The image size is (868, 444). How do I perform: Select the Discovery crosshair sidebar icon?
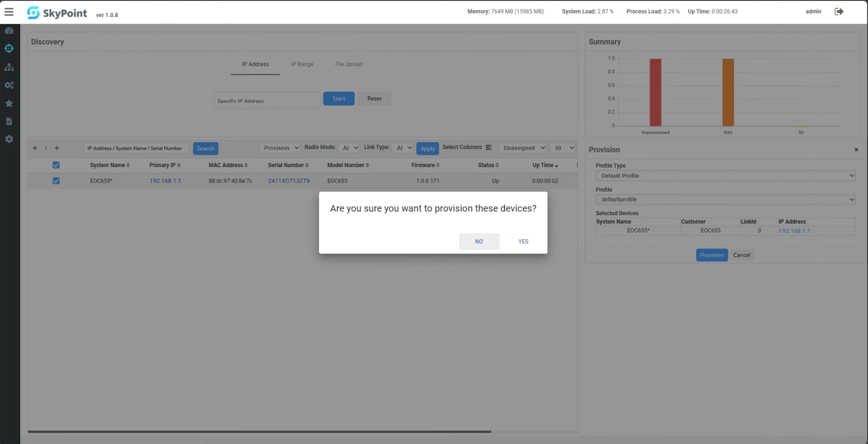9,49
